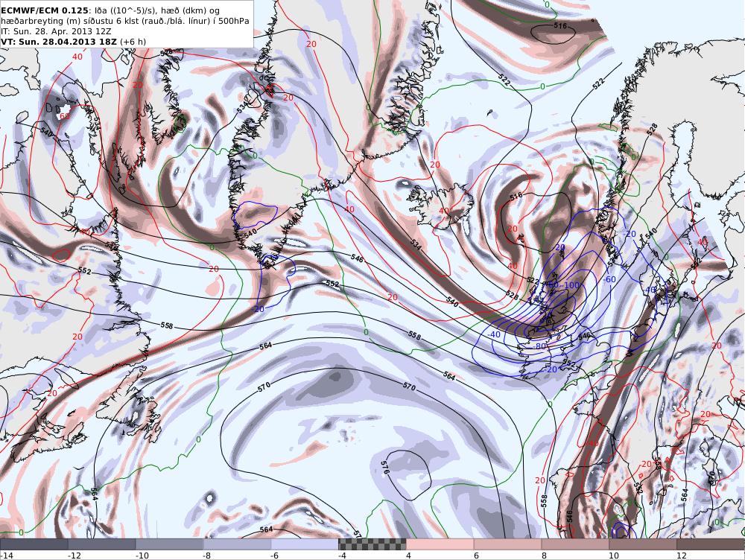Image resolution: width=745 pixels, height=560 pixels.
Task: Click the 'ECMWF/ECM 0.125' header text
Action: coord(45,10)
